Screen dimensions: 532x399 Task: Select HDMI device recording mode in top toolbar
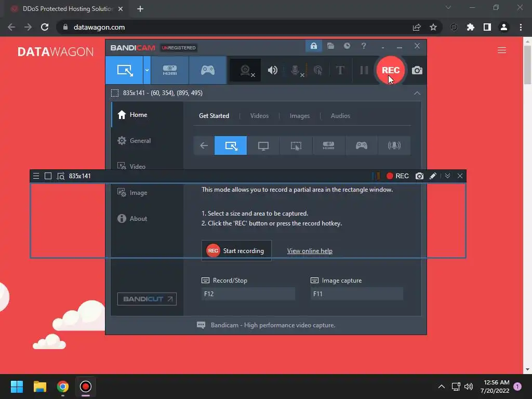coord(170,70)
